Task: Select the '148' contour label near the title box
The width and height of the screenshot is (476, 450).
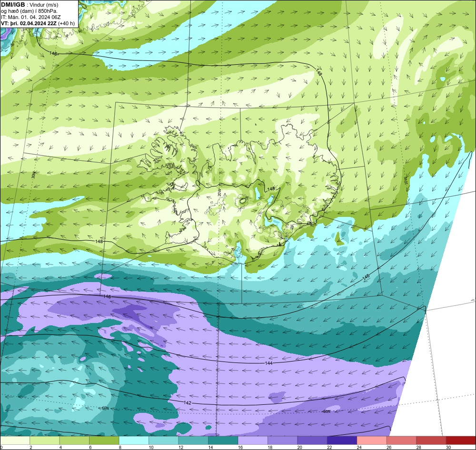Action: pyautogui.click(x=53, y=53)
